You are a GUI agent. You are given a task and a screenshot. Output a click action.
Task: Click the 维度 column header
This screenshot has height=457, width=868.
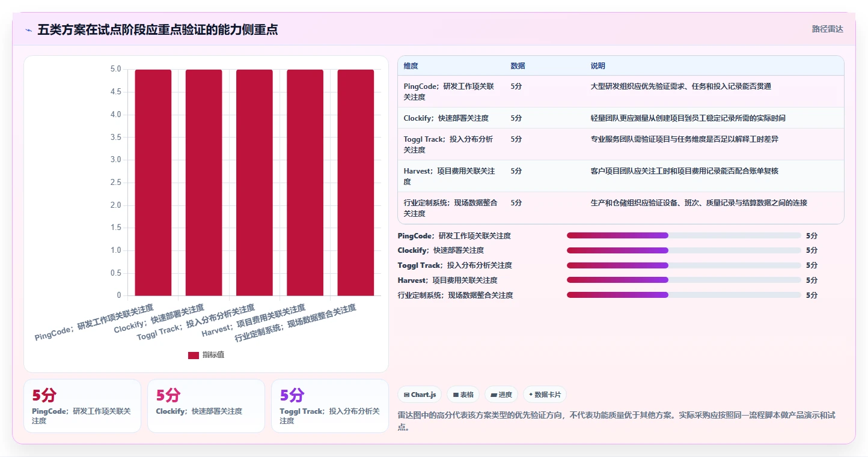coord(411,66)
